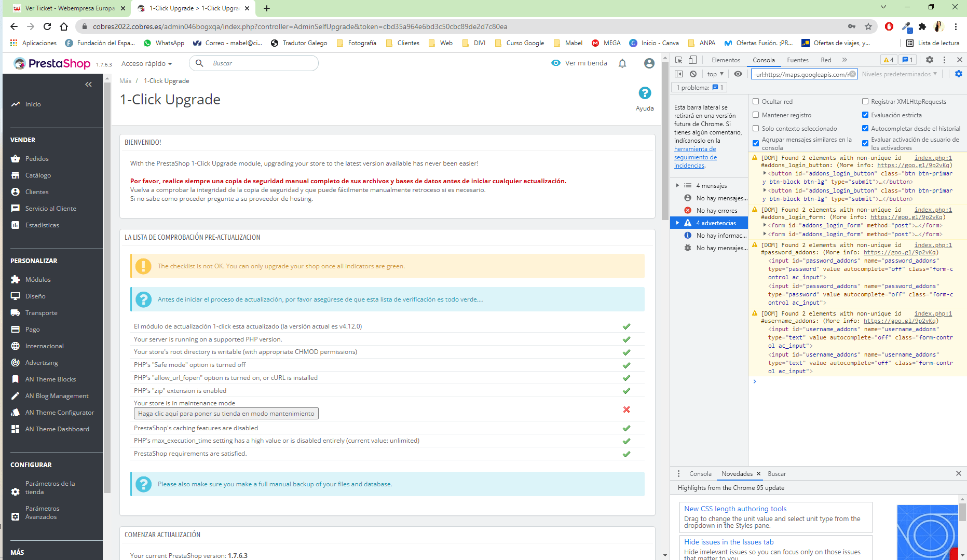Collapse the PrestaShop sidebar menu
Image resolution: width=967 pixels, height=560 pixels.
tap(88, 84)
